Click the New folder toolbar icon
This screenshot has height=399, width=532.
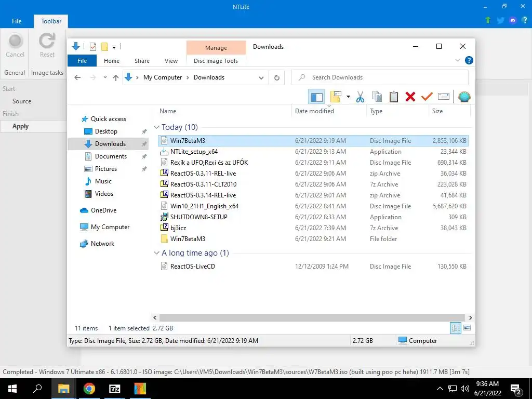click(x=336, y=97)
